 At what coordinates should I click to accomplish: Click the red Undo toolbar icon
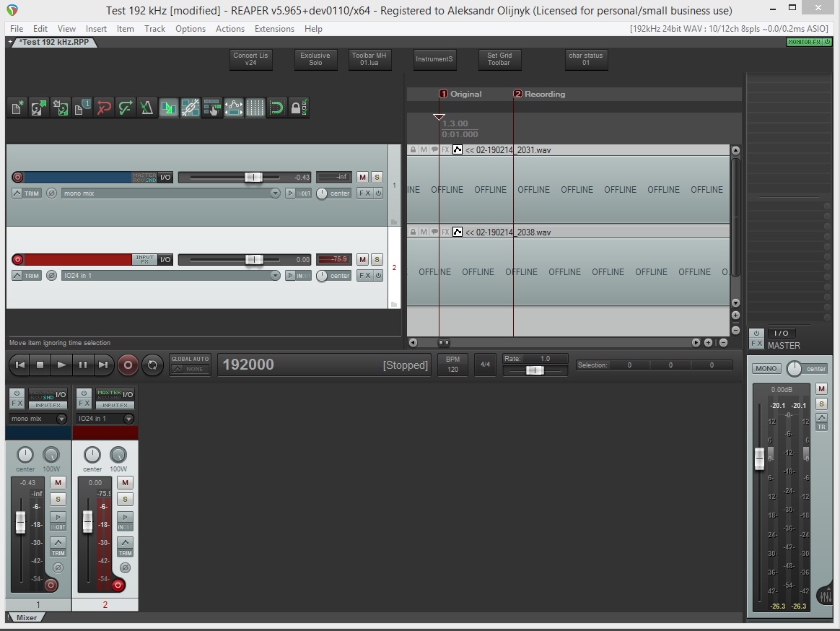coord(103,108)
